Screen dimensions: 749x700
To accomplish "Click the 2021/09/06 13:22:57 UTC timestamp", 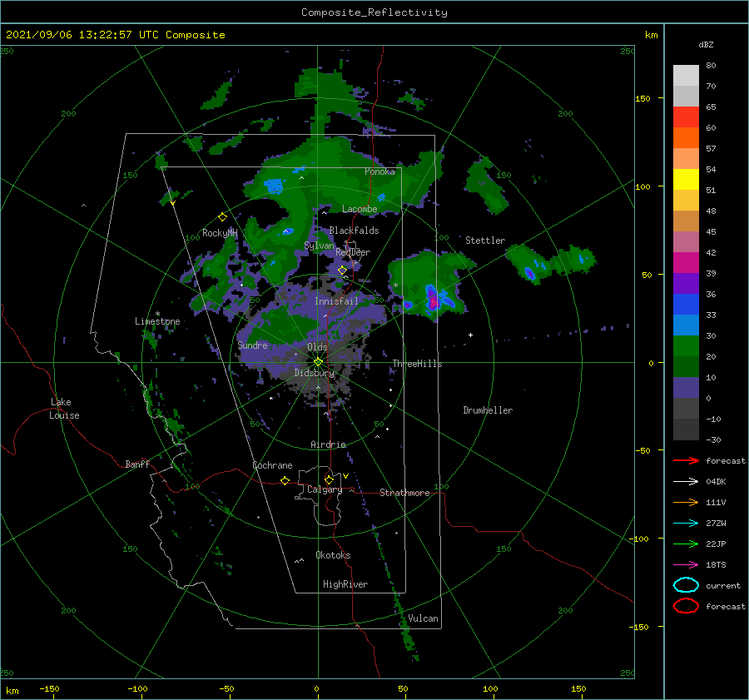I will pyautogui.click(x=116, y=35).
